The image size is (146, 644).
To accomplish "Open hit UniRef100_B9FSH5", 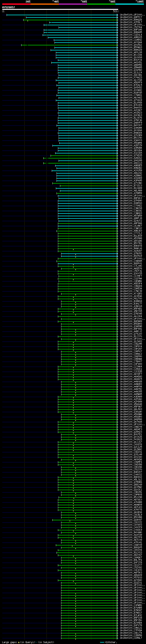I will click(131, 30).
